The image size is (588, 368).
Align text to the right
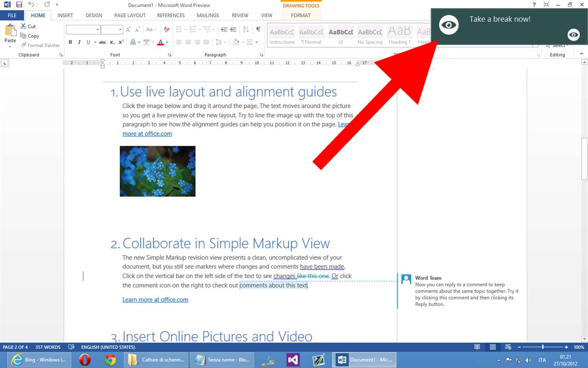[197, 42]
